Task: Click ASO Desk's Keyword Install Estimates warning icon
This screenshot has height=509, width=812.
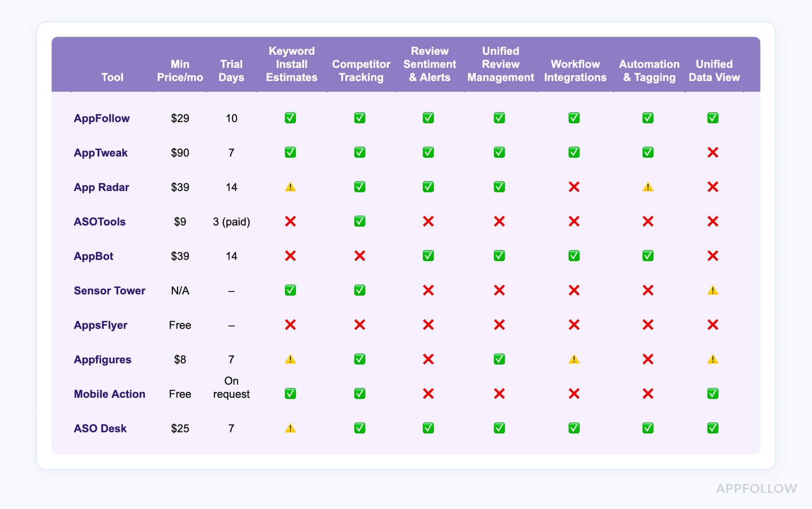Action: (x=291, y=428)
